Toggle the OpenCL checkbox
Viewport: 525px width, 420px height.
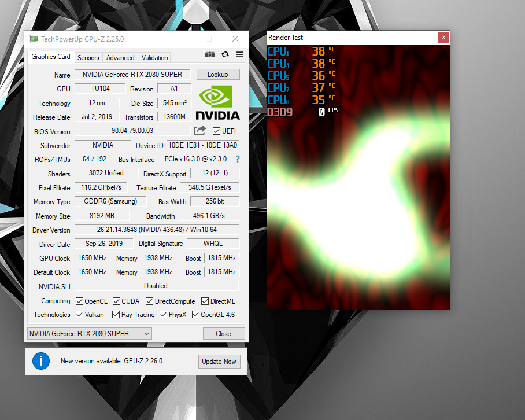[x=79, y=301]
